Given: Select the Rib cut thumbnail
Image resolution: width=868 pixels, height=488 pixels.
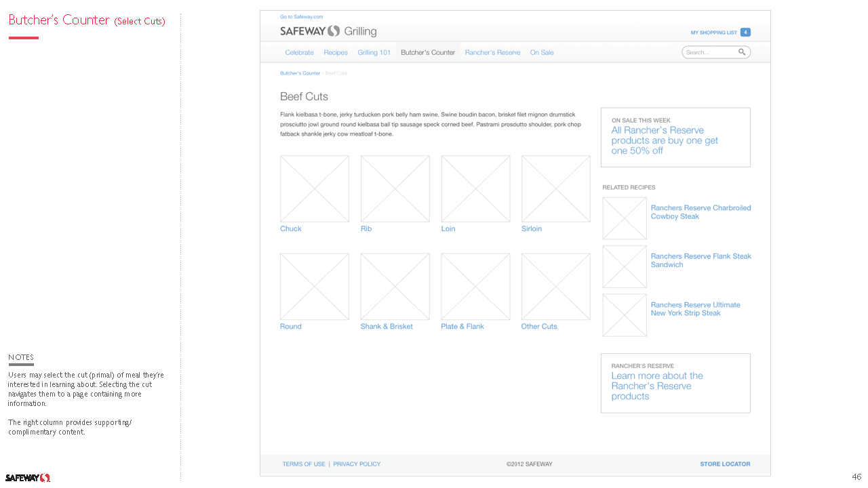Looking at the screenshot, I should (x=395, y=188).
